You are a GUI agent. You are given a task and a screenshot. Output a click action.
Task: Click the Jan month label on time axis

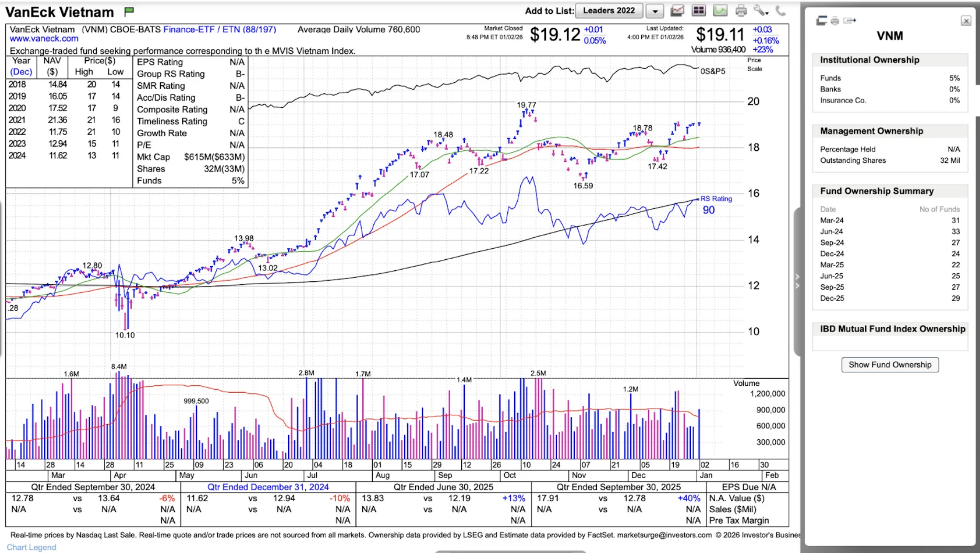[x=706, y=475]
